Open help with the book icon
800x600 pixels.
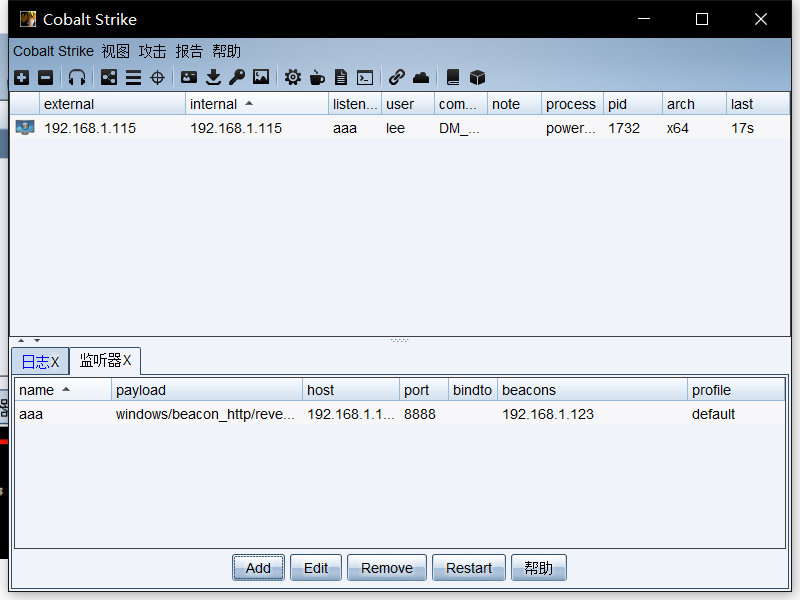453,78
